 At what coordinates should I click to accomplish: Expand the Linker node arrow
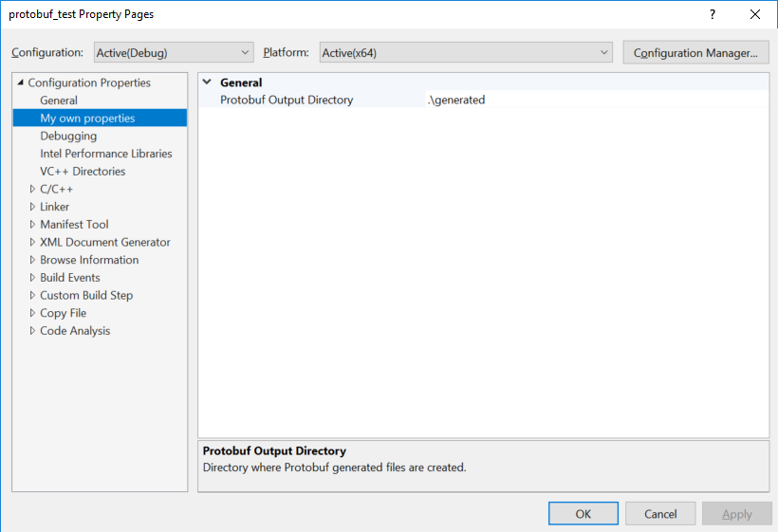32,207
